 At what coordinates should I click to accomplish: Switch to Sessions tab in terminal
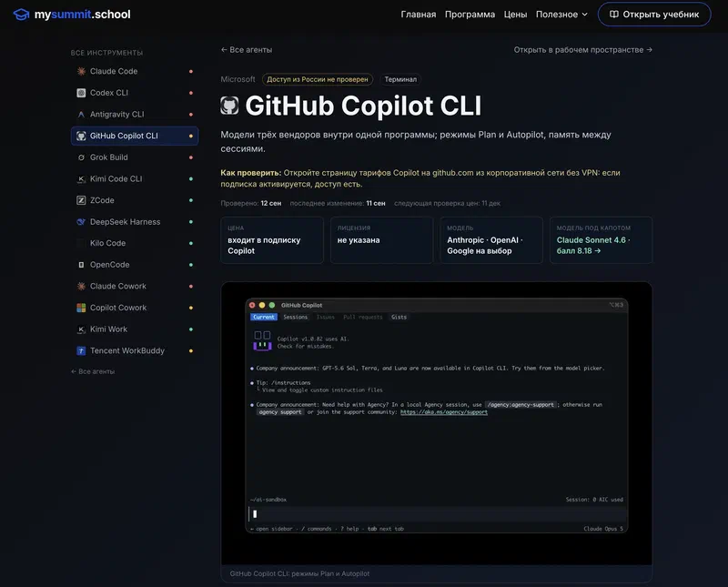tap(295, 318)
